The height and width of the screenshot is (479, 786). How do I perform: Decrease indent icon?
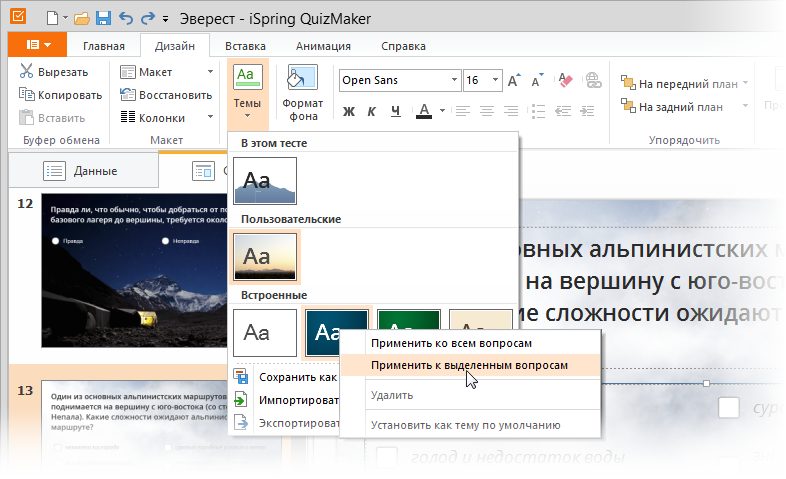pyautogui.click(x=563, y=111)
